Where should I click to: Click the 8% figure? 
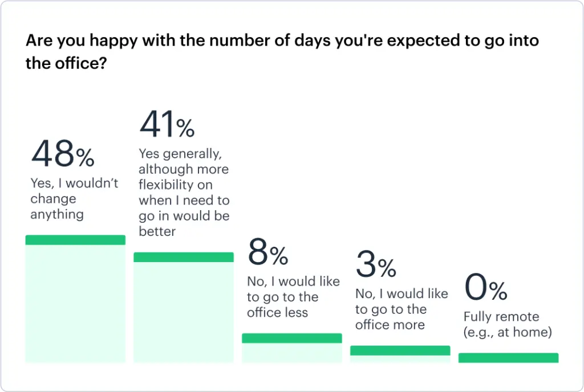[x=267, y=254]
